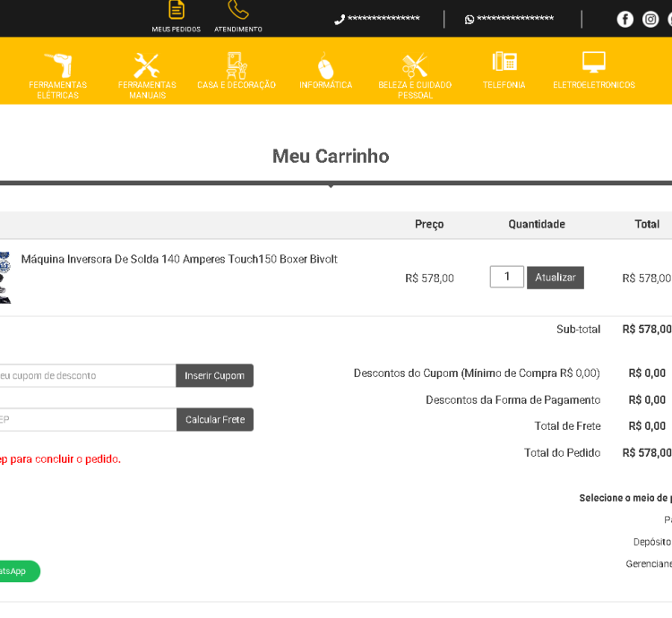Open Meus Pedidos orders icon
672x618 pixels.
click(177, 10)
